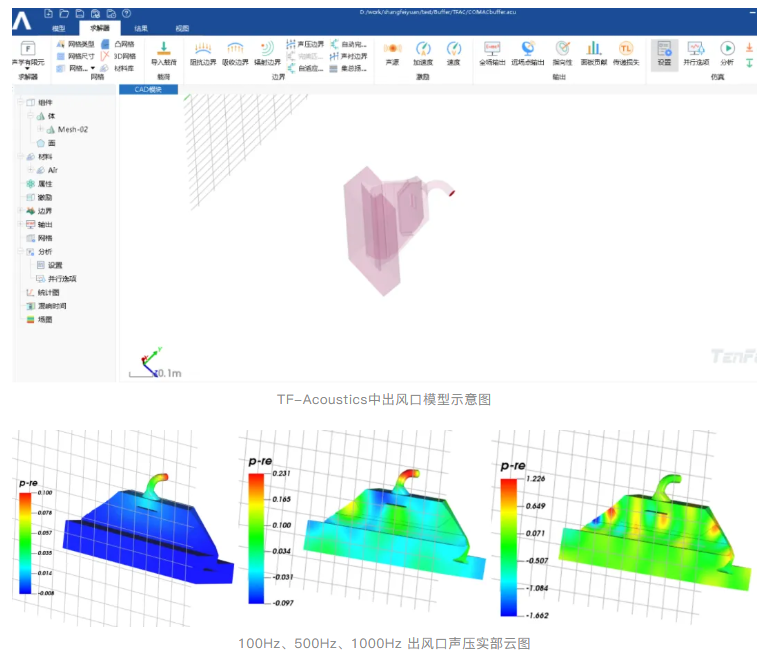Open the 视图 view tab
767x663 pixels.
click(181, 28)
